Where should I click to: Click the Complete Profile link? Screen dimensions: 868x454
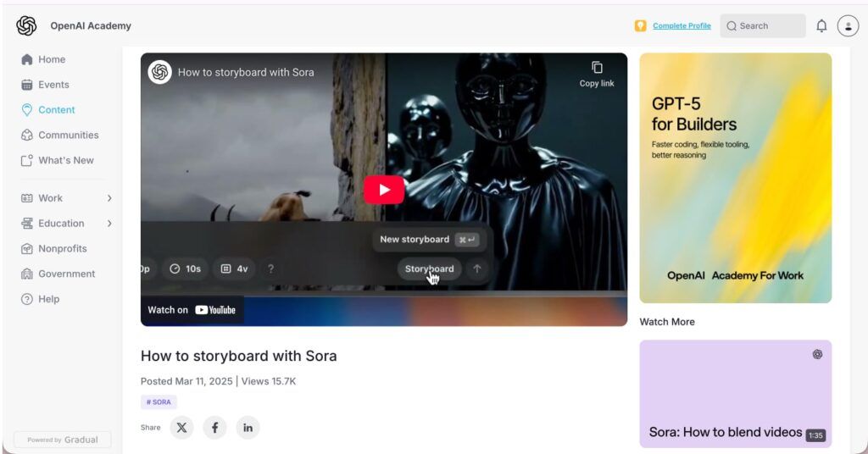coord(682,26)
